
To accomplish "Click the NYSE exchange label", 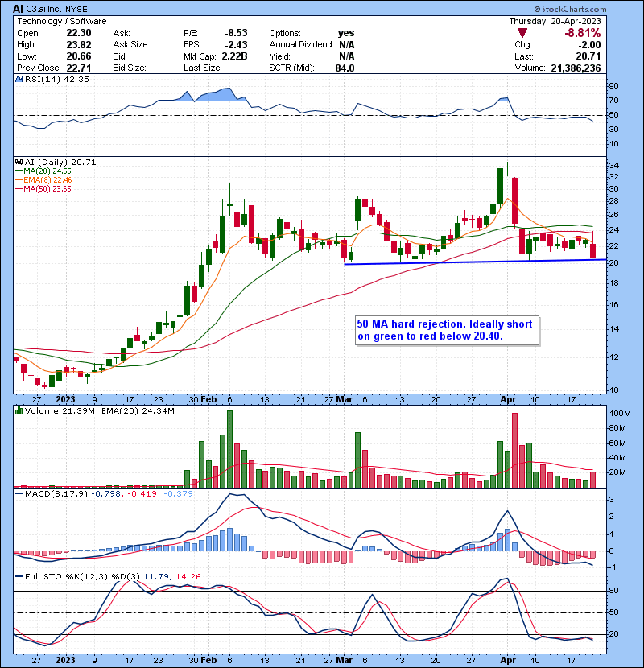I will pyautogui.click(x=76, y=10).
